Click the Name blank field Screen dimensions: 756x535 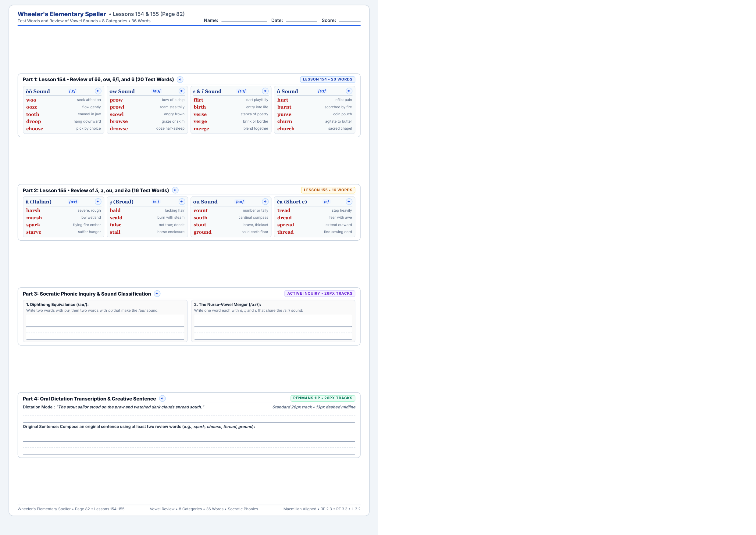pyautogui.click(x=244, y=20)
